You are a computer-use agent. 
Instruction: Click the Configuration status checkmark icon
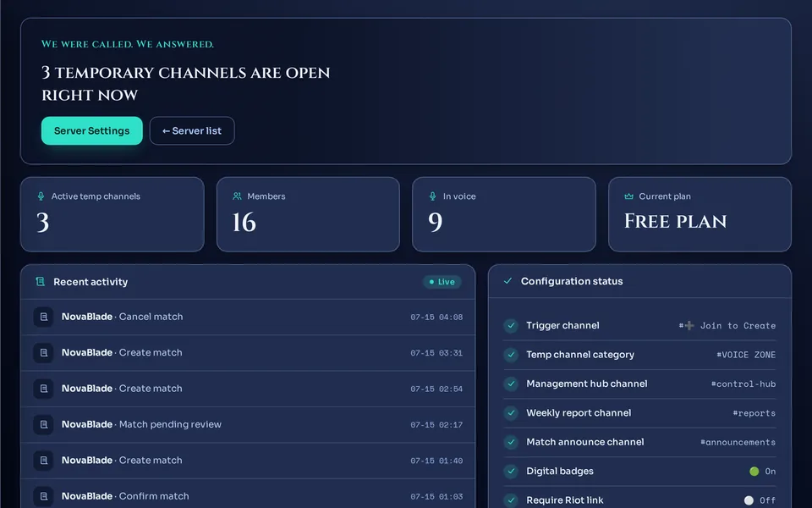507,281
